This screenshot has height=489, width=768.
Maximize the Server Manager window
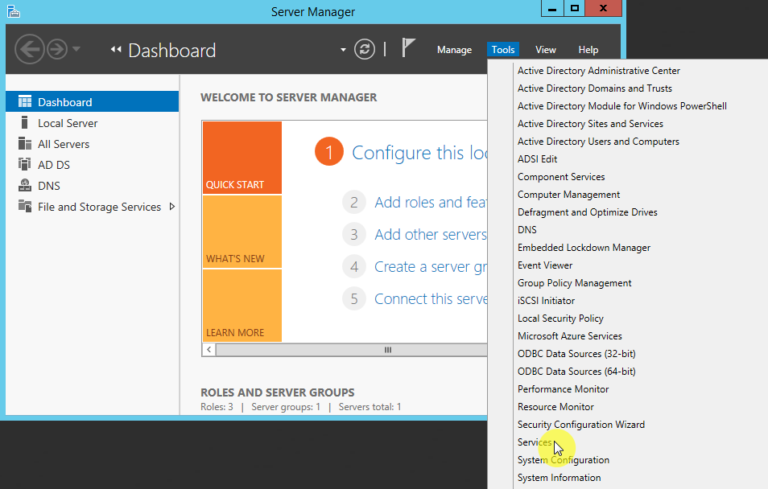pos(575,8)
